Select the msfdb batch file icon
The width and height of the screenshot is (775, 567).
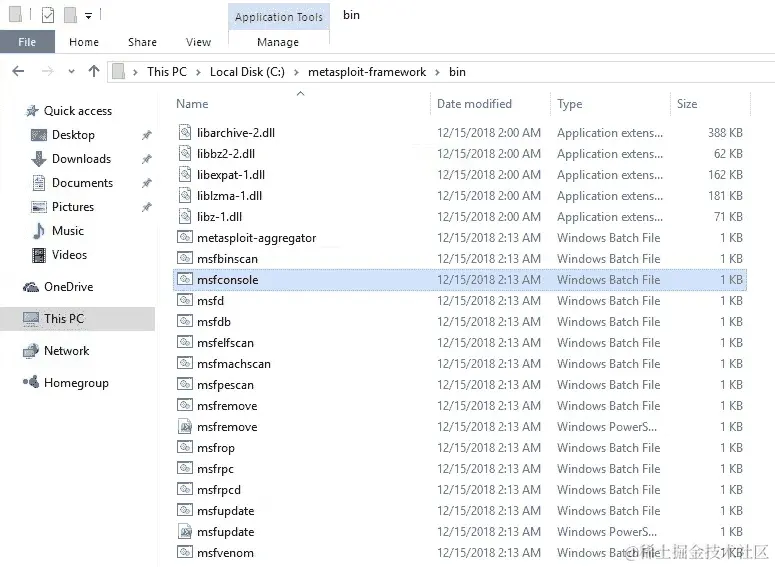tap(185, 321)
